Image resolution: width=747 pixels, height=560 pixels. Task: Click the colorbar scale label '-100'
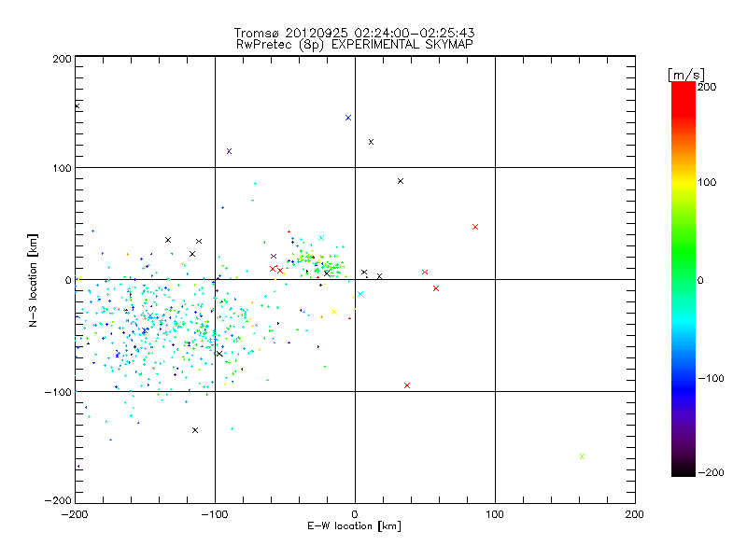point(711,379)
